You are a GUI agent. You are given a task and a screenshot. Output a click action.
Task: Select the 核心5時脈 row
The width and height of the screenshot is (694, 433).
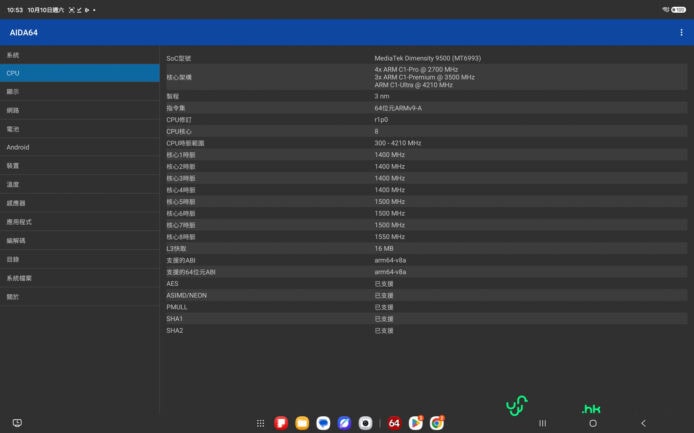[425, 201]
